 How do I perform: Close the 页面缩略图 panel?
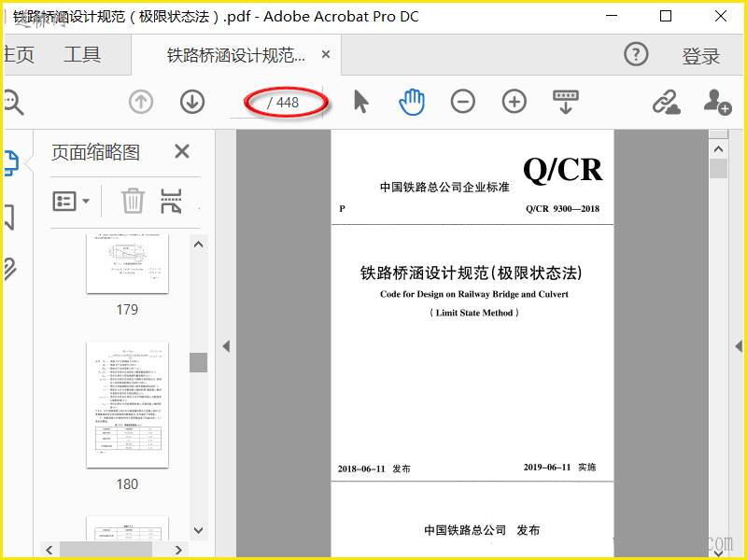click(182, 152)
